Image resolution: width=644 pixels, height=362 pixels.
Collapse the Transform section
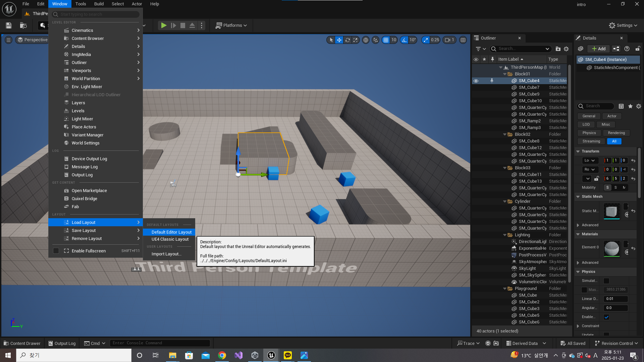(x=578, y=152)
